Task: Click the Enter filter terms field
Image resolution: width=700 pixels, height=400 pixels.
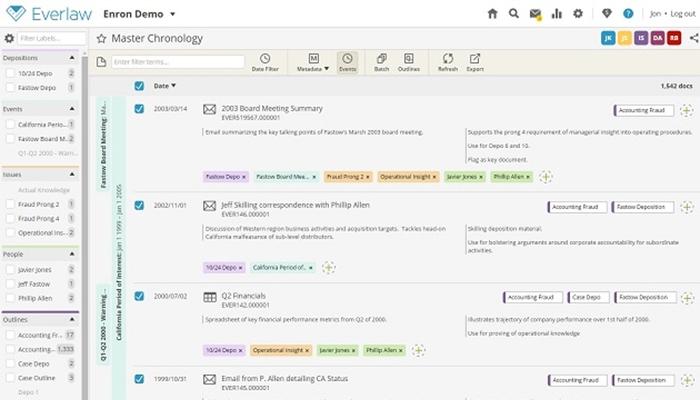Action: click(x=178, y=62)
